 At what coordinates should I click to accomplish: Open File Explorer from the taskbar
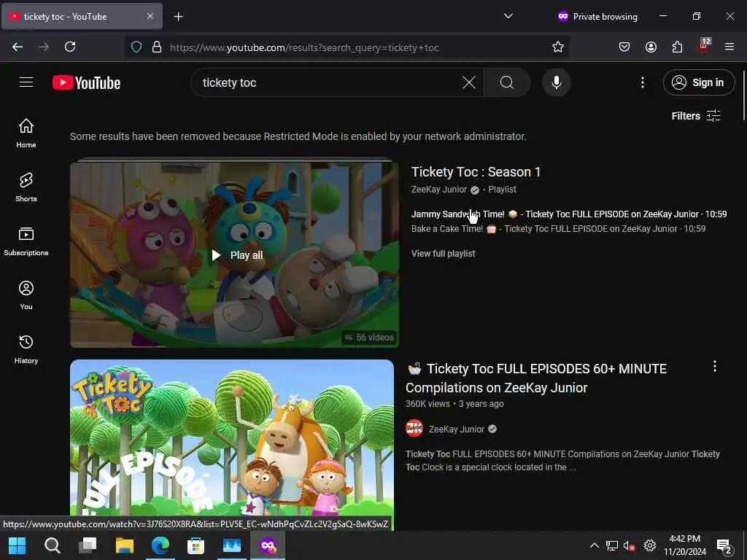[x=124, y=545]
